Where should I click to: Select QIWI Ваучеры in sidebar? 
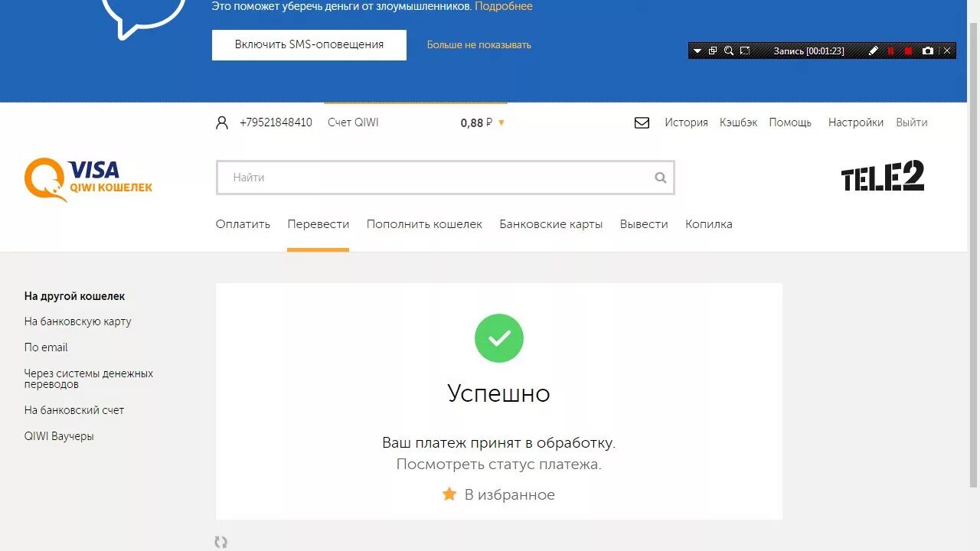(59, 436)
